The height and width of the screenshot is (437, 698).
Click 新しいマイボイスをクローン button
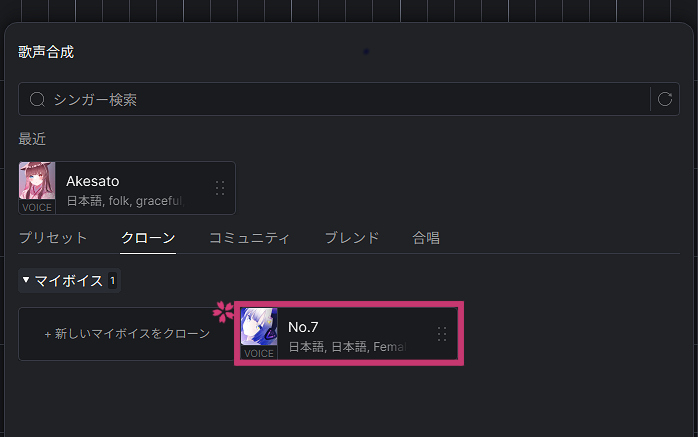point(126,334)
